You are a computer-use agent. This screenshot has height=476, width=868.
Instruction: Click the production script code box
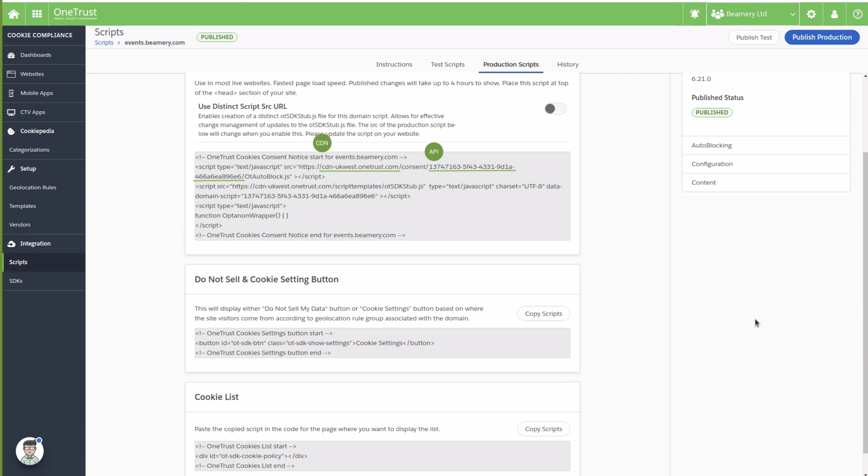click(x=382, y=196)
